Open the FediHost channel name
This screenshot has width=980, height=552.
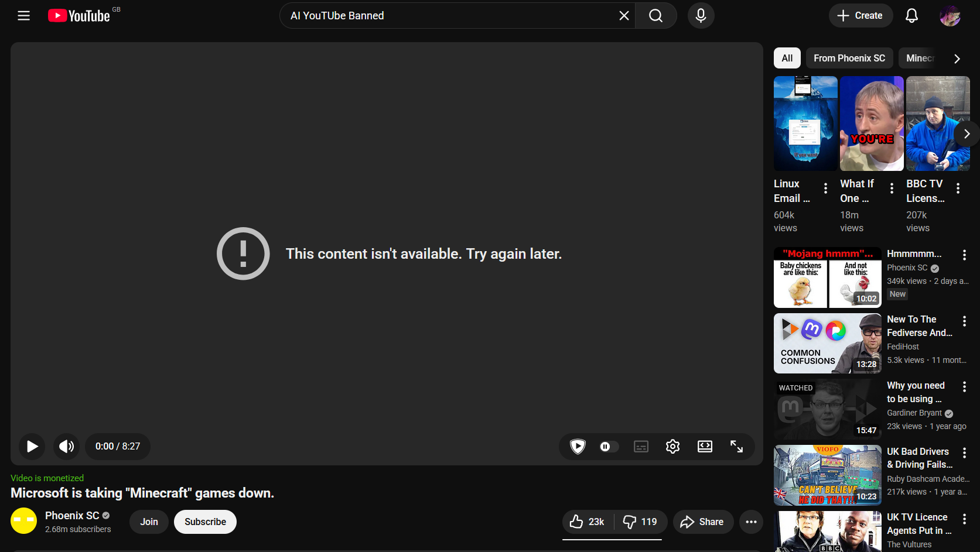tap(903, 347)
